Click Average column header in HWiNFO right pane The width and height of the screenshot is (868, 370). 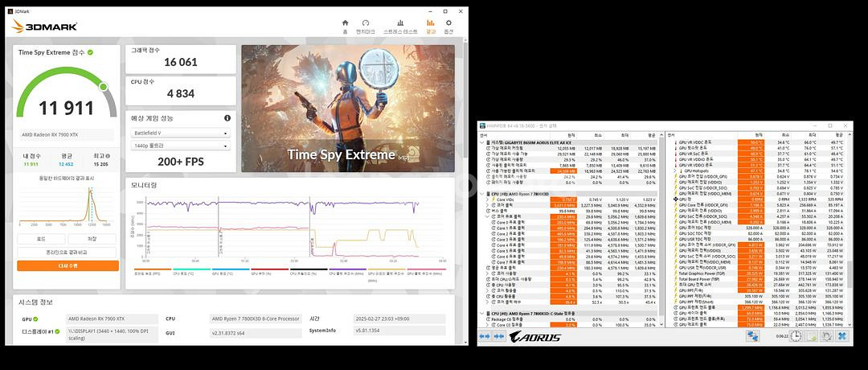(839, 134)
